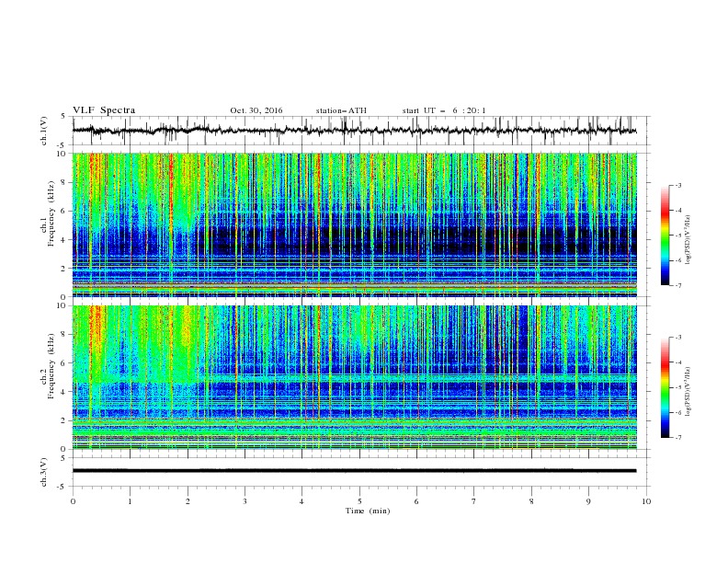Image resolution: width=728 pixels, height=563 pixels.
Task: Click the "-7" tick on ch.2 colorbar
Action: [677, 437]
